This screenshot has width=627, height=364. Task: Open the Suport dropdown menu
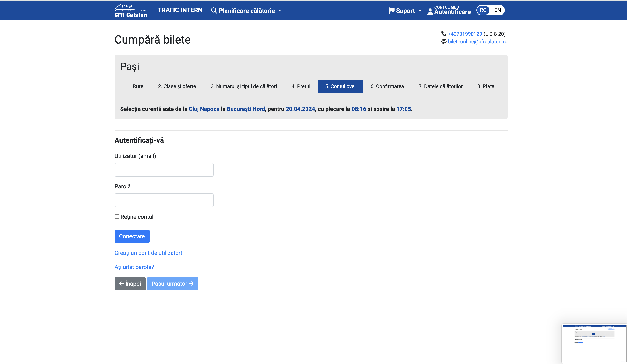[x=405, y=10]
